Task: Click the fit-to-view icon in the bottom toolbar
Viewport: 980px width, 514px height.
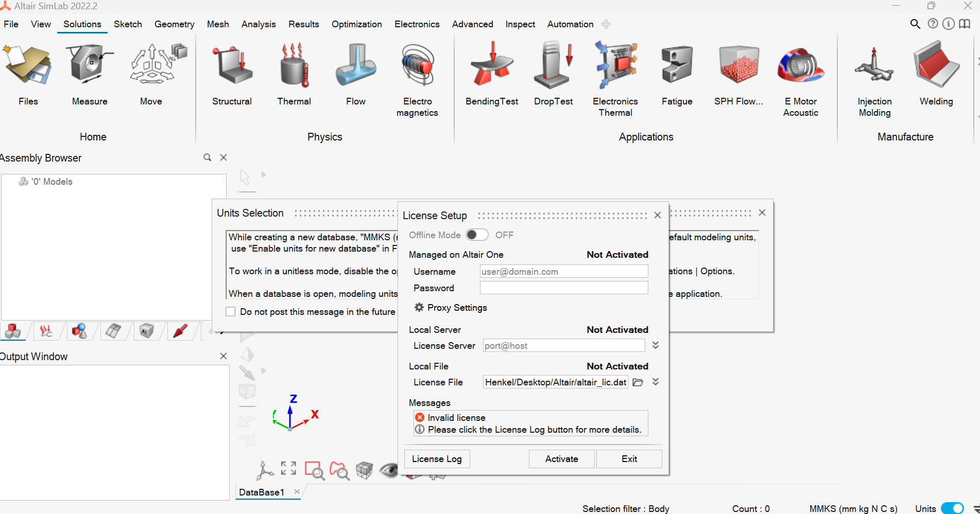Action: [288, 468]
